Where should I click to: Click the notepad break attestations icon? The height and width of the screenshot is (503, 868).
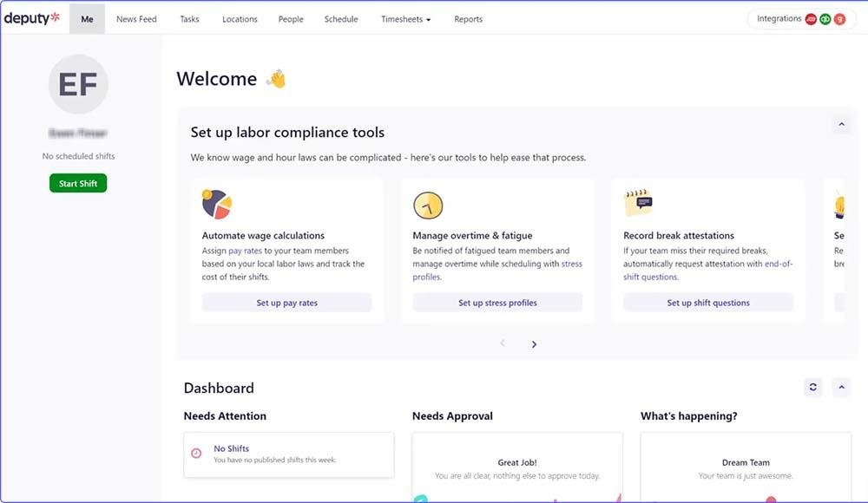[x=638, y=203]
